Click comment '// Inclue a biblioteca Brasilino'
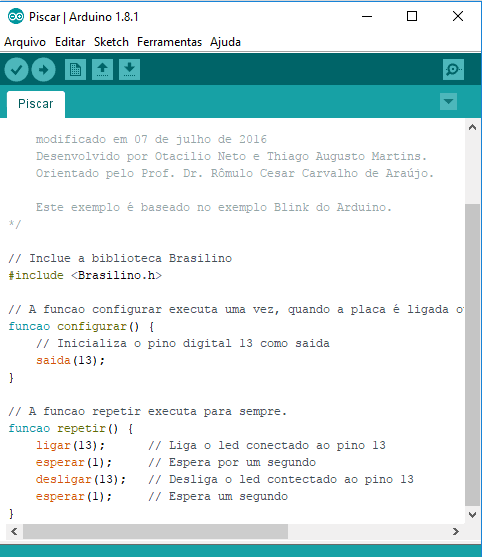The image size is (482, 557). coord(120,259)
